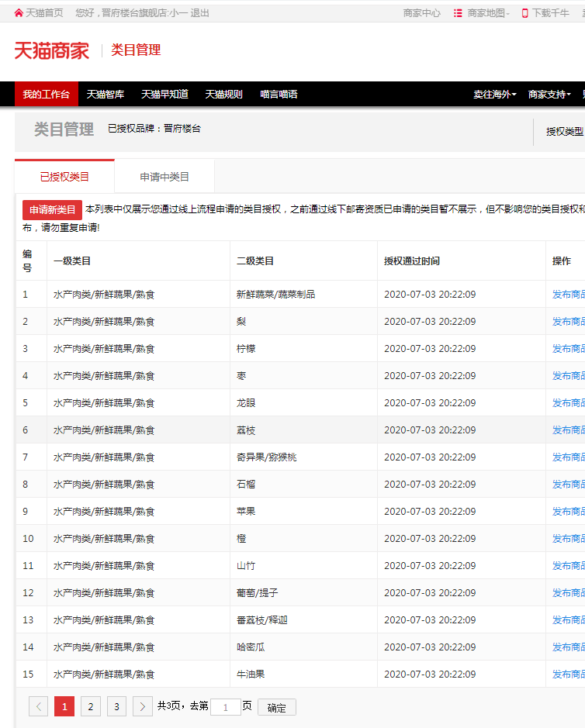This screenshot has width=585, height=728.
Task: Click 发布商品 for the 苹果 row
Action: pyautogui.click(x=569, y=511)
